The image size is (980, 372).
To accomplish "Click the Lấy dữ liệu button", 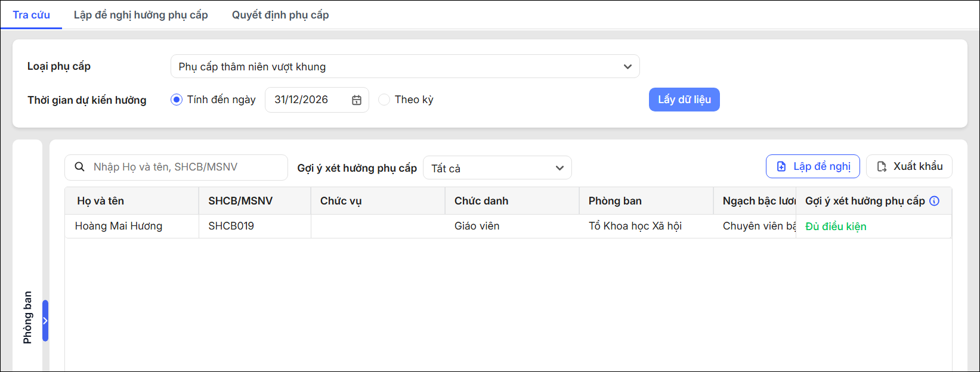I will pos(684,100).
